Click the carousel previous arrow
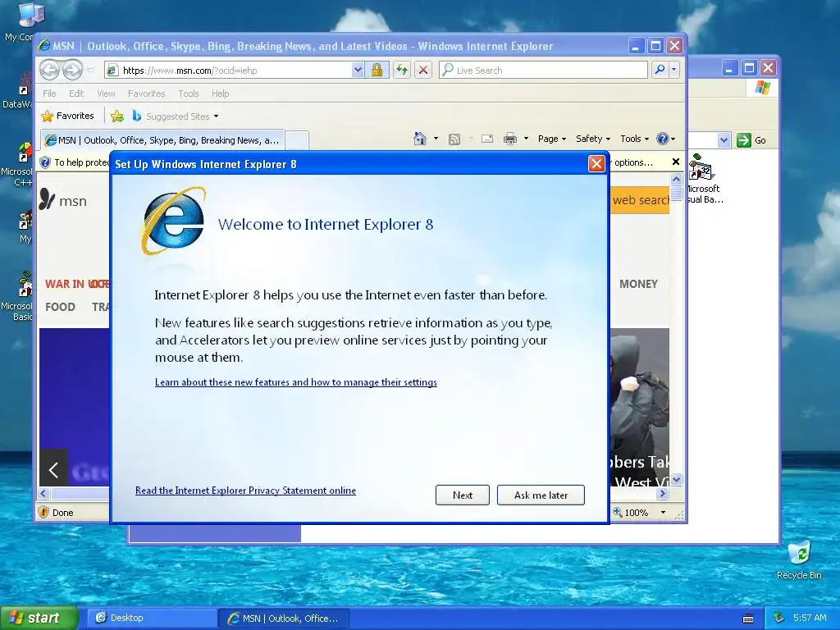 coord(53,470)
